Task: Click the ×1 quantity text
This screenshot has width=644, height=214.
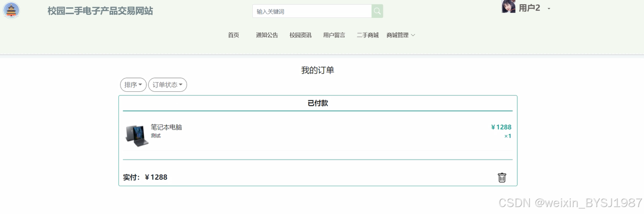Action: pos(508,136)
